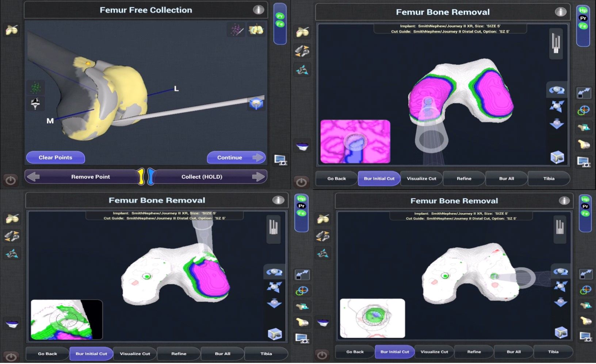The height and width of the screenshot is (364, 596).
Task: Click the Clear Points button
Action: (x=56, y=158)
